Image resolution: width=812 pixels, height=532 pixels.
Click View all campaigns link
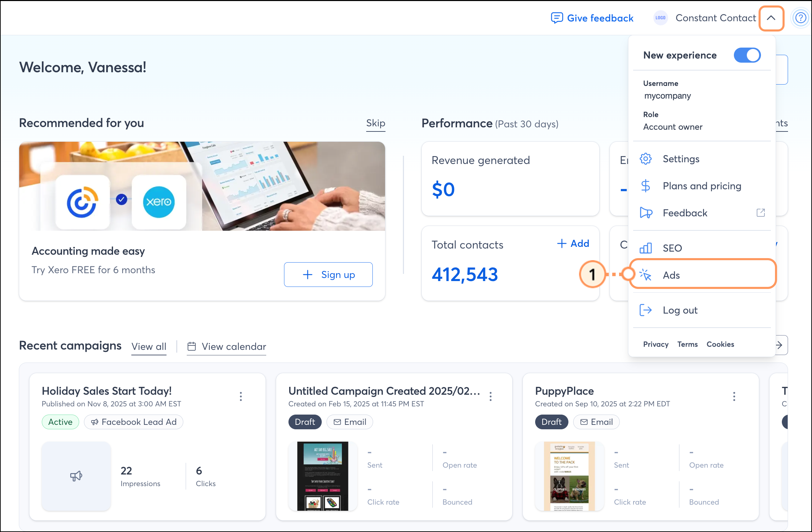(149, 346)
